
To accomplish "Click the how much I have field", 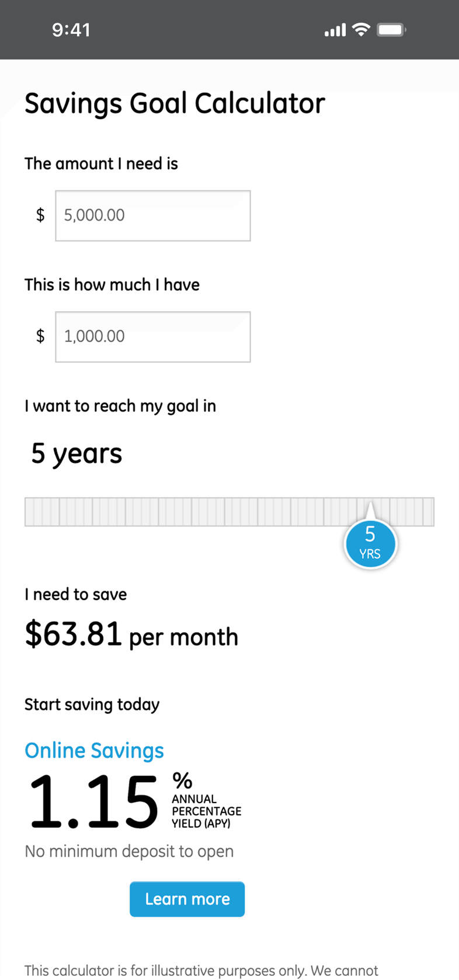I will point(153,337).
